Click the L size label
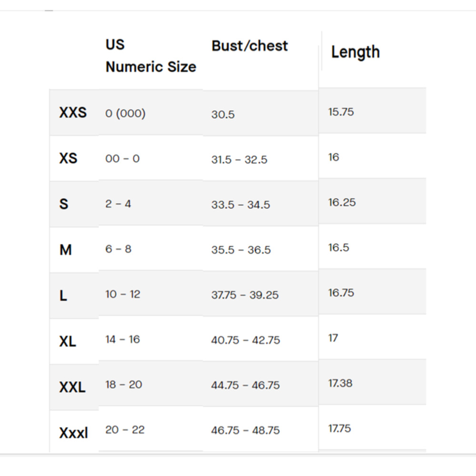This screenshot has width=476, height=476. 63,296
